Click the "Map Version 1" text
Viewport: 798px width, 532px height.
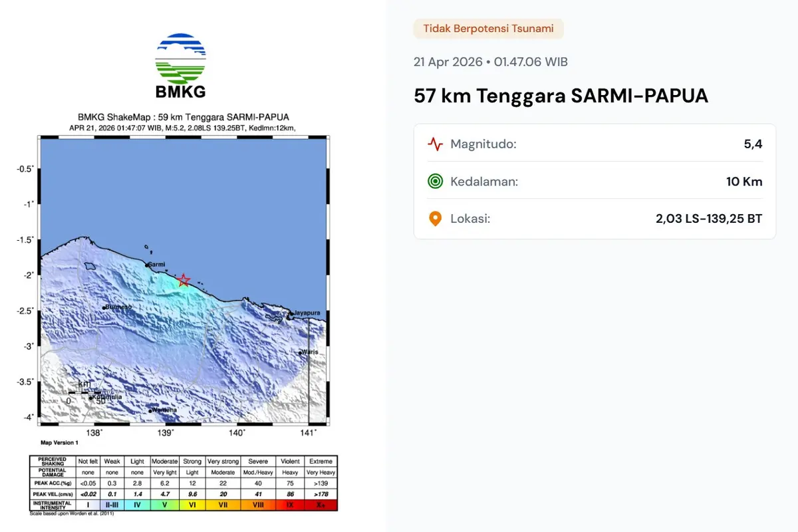click(x=59, y=442)
